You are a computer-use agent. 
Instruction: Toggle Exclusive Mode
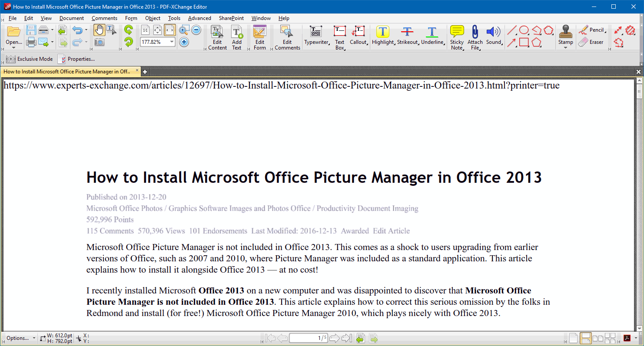[30, 59]
